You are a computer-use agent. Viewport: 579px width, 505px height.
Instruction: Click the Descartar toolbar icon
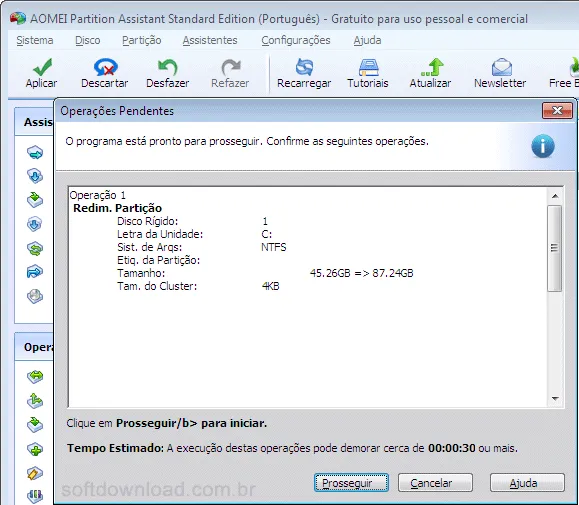click(105, 67)
